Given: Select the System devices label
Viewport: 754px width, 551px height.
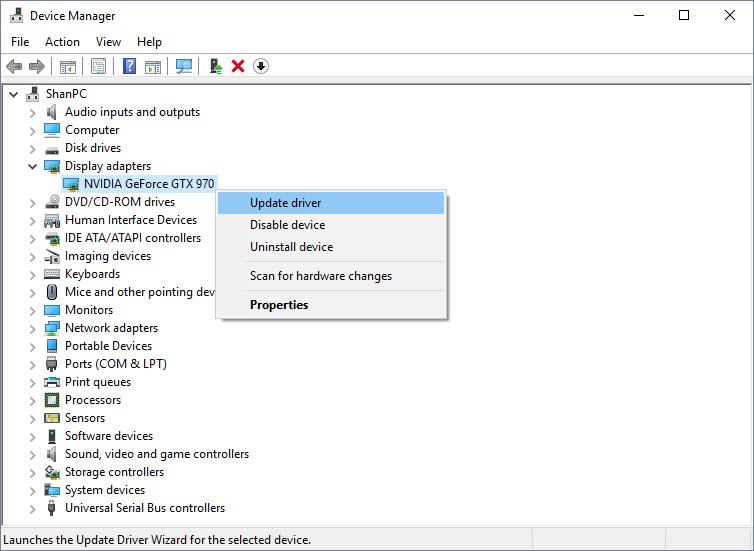Looking at the screenshot, I should (x=105, y=490).
